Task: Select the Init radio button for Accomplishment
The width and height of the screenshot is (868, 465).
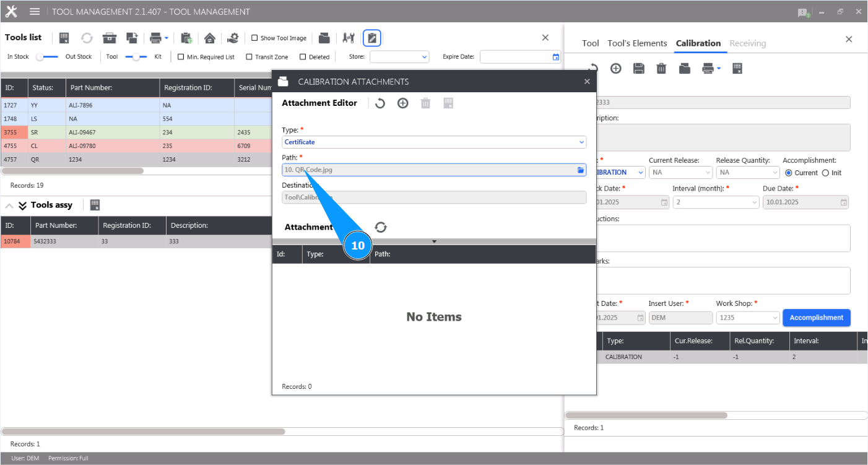Action: click(x=826, y=173)
